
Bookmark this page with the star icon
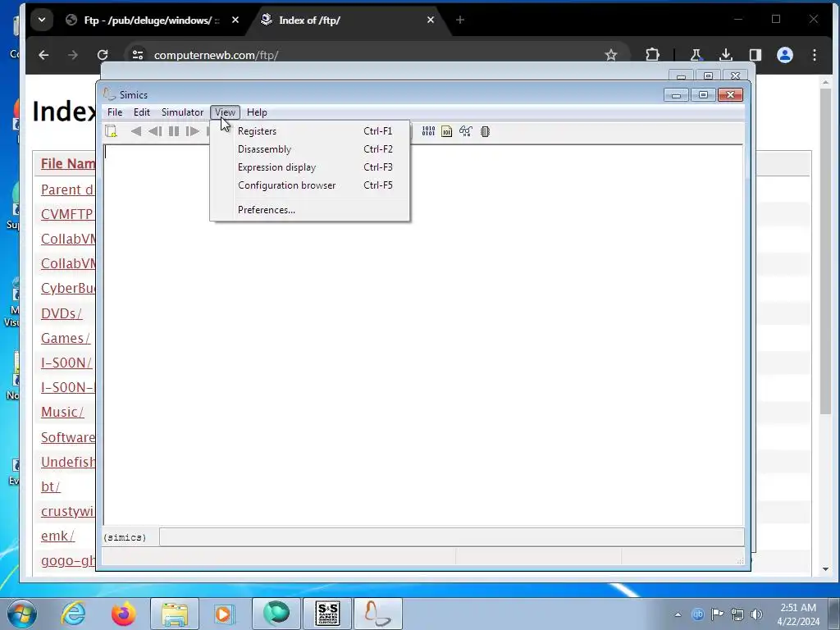click(x=610, y=55)
